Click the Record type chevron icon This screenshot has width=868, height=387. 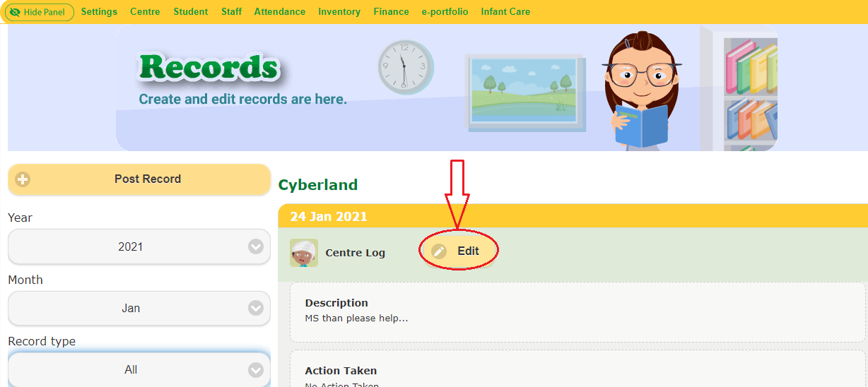(x=256, y=369)
